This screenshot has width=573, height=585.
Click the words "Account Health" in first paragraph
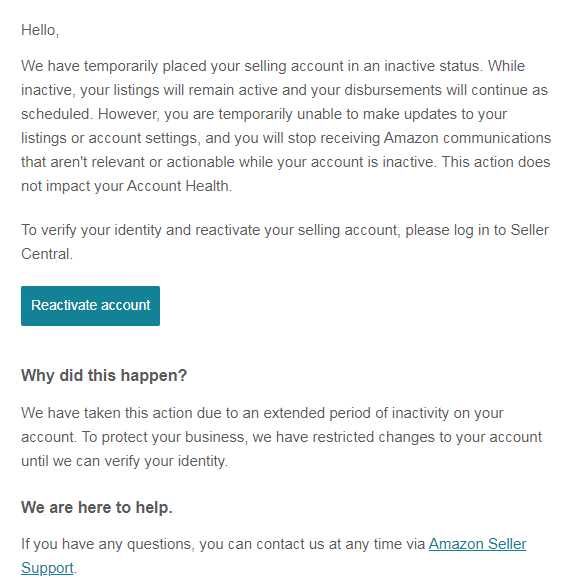pos(178,186)
